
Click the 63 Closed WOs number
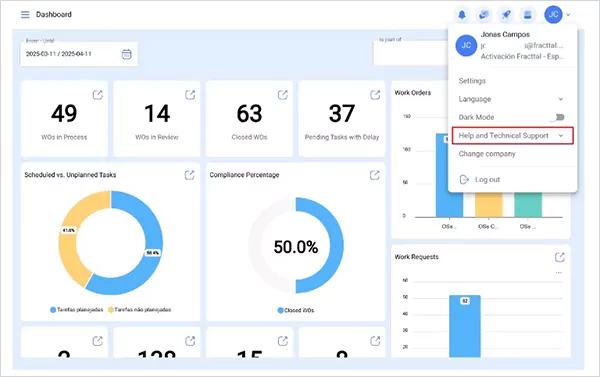(x=249, y=114)
